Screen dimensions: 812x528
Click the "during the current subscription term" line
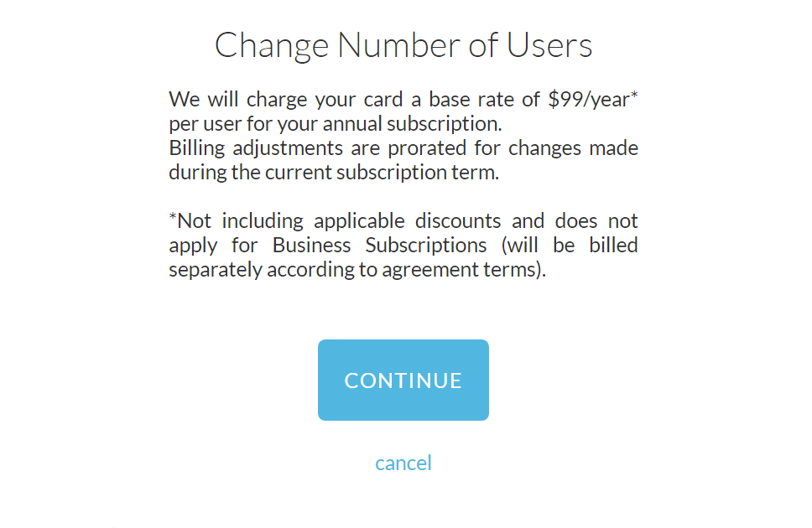[x=334, y=173]
